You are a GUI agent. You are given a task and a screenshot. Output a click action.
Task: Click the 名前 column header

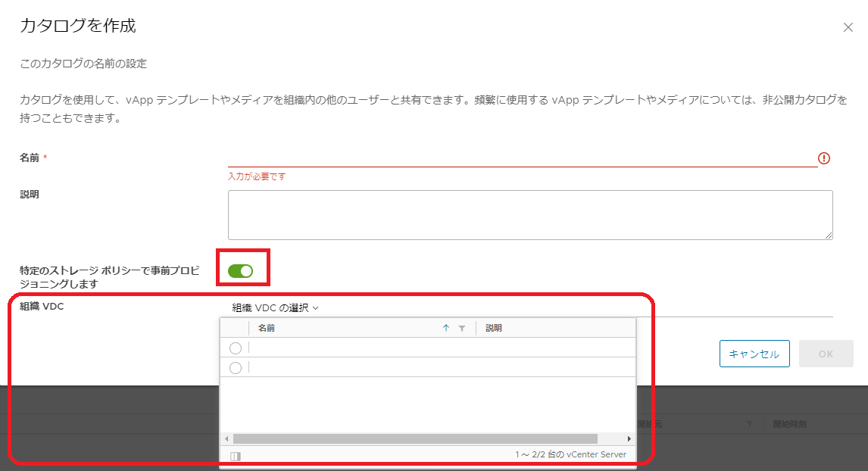[265, 327]
